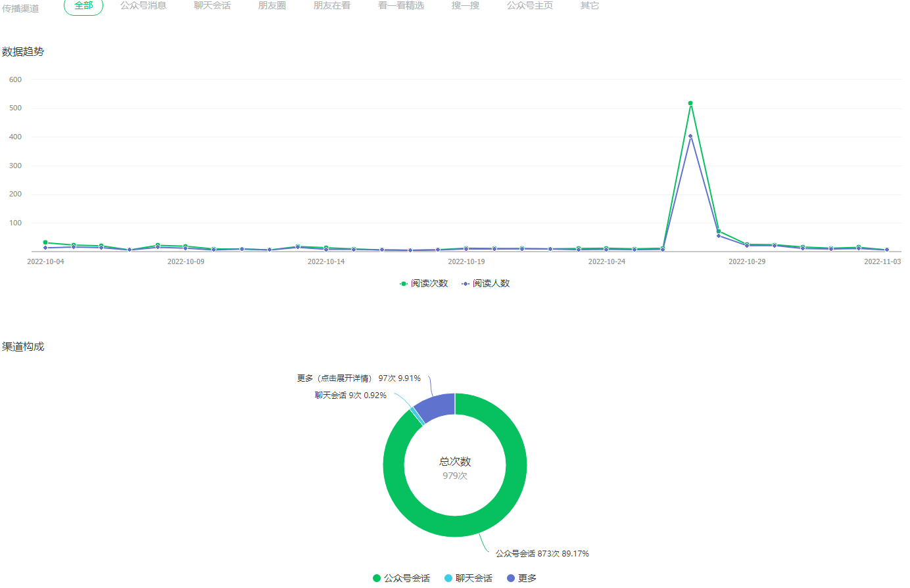910x588 pixels.
Task: Toggle 更多 purple legend item
Action: [x=522, y=578]
